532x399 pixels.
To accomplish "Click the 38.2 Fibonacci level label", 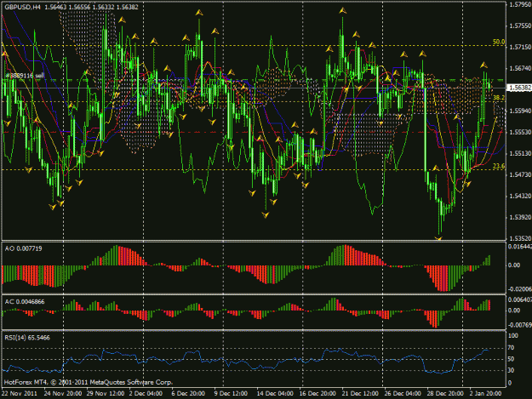I will tap(499, 97).
